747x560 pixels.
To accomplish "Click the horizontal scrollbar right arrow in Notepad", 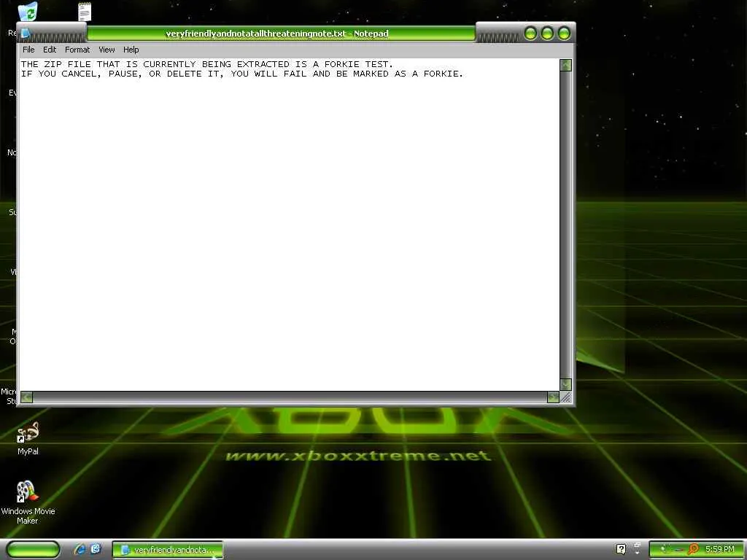I will click(x=553, y=397).
